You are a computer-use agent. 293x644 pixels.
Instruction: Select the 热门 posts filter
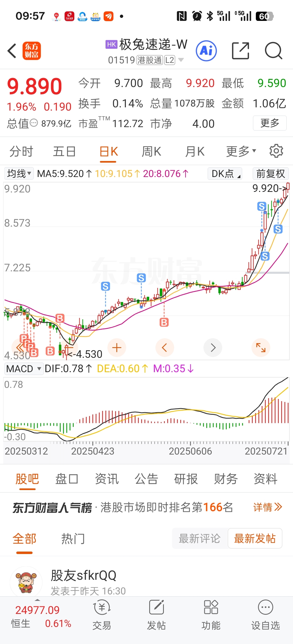[73, 538]
